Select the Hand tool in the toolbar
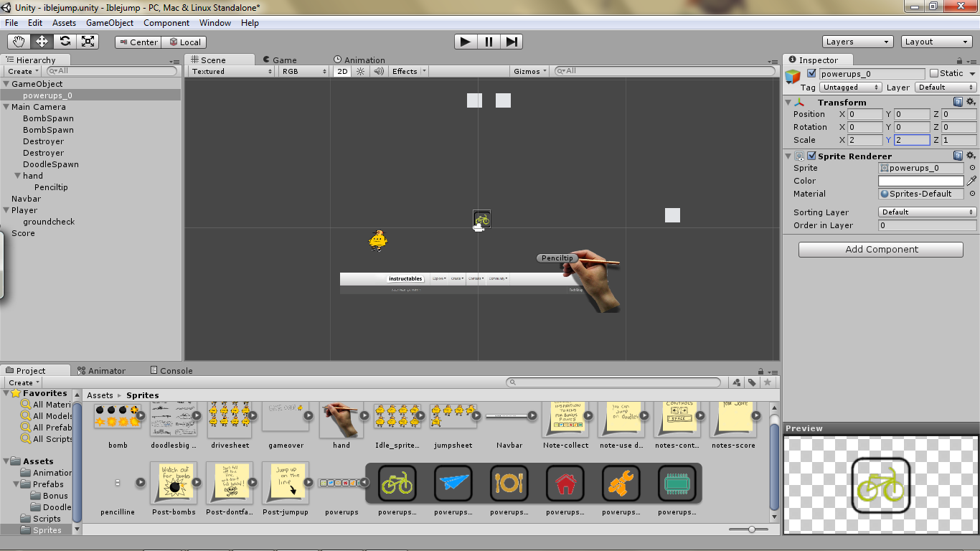 [x=19, y=42]
